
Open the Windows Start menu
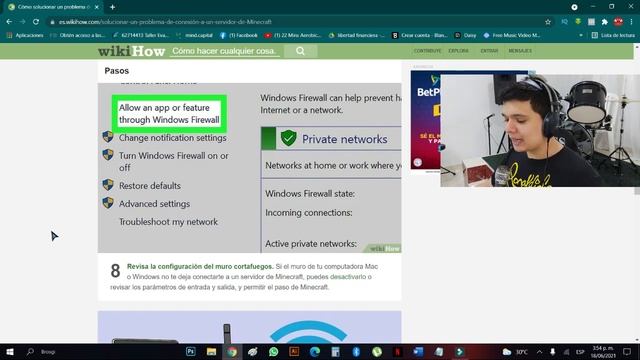click(9, 351)
